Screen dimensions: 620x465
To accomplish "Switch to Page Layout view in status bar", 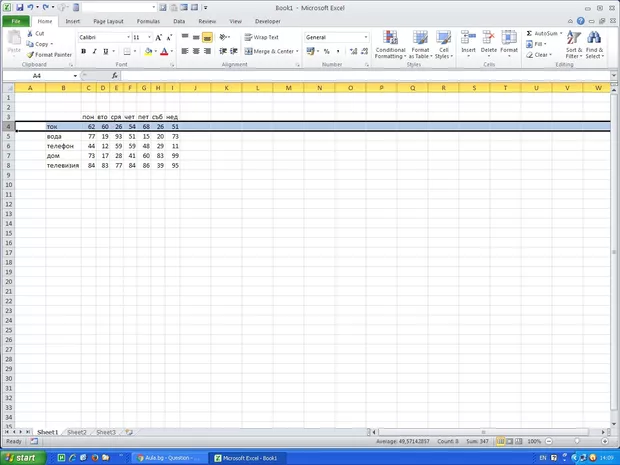I will [x=510, y=441].
